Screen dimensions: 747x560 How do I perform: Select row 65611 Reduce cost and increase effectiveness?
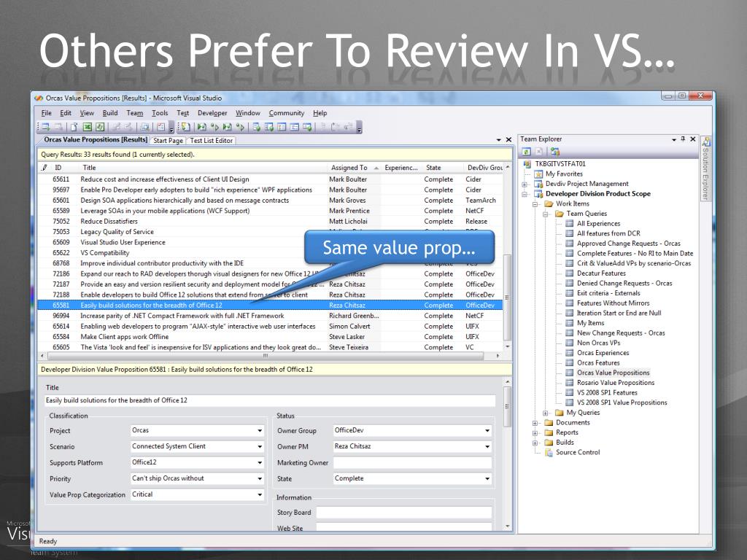tap(270, 179)
